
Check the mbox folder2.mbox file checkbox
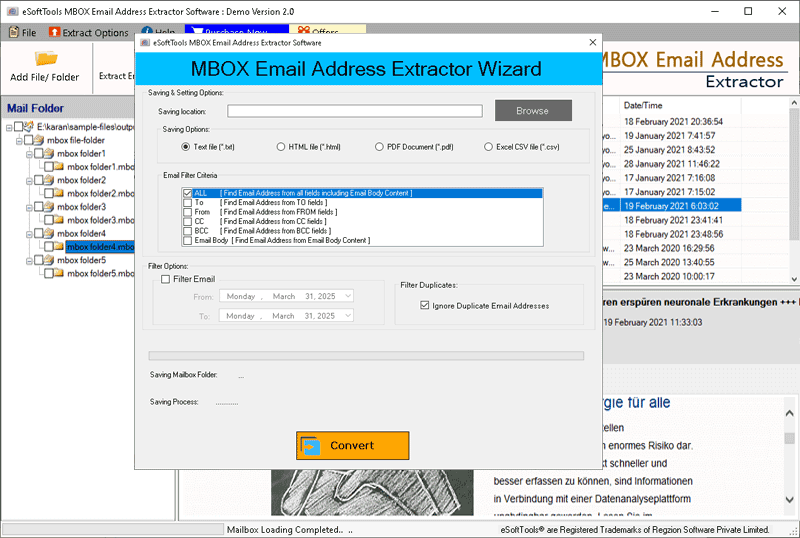[49, 193]
